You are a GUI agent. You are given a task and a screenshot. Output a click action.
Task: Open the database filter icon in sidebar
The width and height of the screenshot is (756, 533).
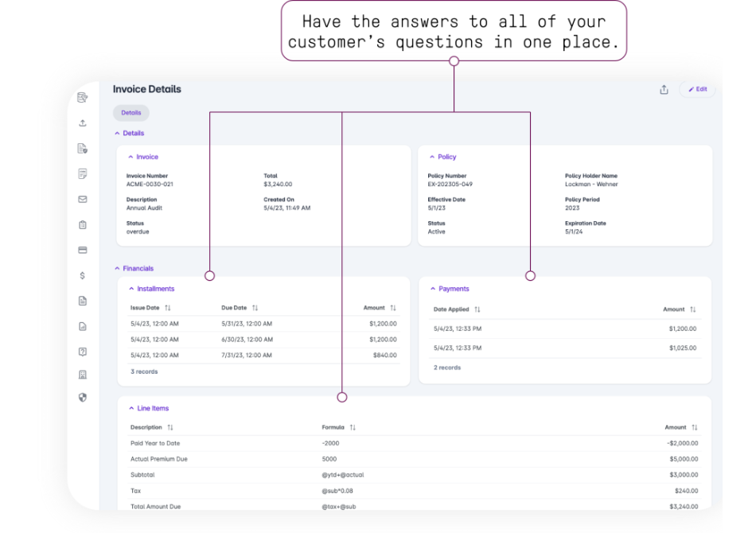click(x=83, y=97)
